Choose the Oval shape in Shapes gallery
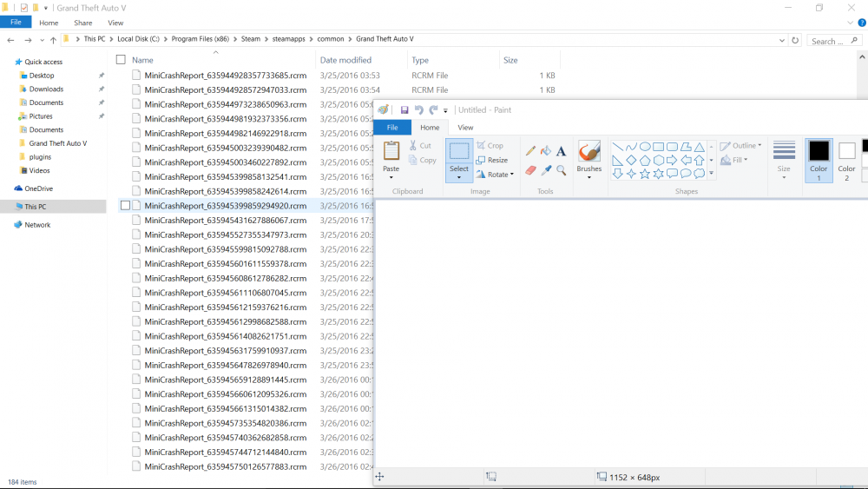 [x=645, y=147]
